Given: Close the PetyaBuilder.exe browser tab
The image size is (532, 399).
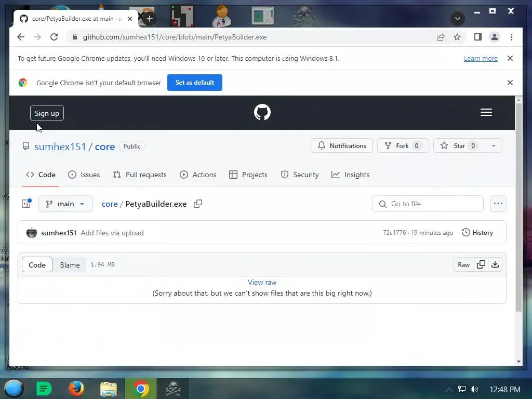Looking at the screenshot, I should (x=129, y=19).
